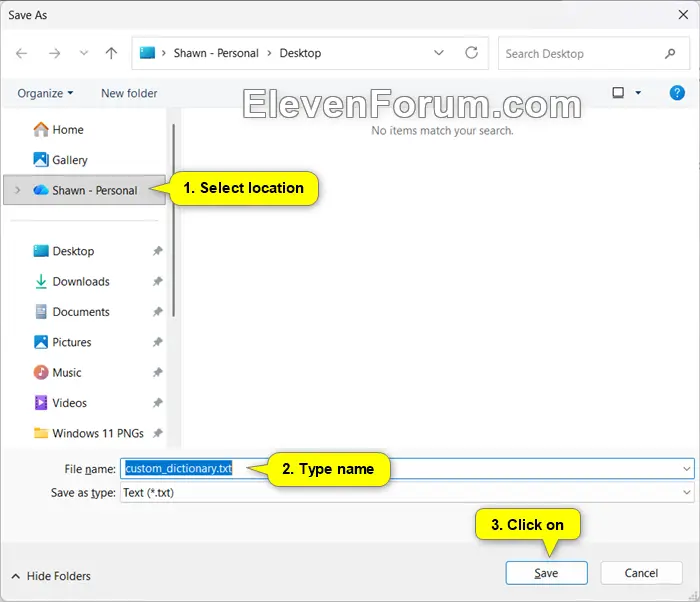The width and height of the screenshot is (700, 602).
Task: Select Shawn - Personal OneDrive location
Action: click(85, 190)
